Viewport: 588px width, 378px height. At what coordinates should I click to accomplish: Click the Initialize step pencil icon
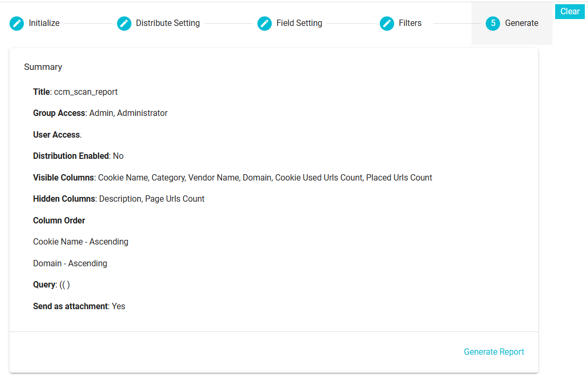(x=17, y=23)
